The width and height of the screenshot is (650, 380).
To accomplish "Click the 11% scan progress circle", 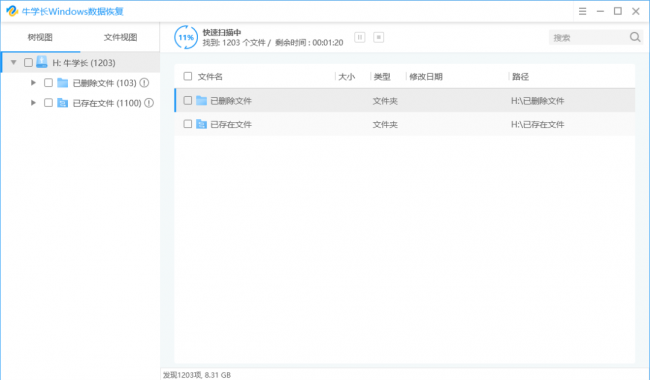I will click(x=186, y=37).
